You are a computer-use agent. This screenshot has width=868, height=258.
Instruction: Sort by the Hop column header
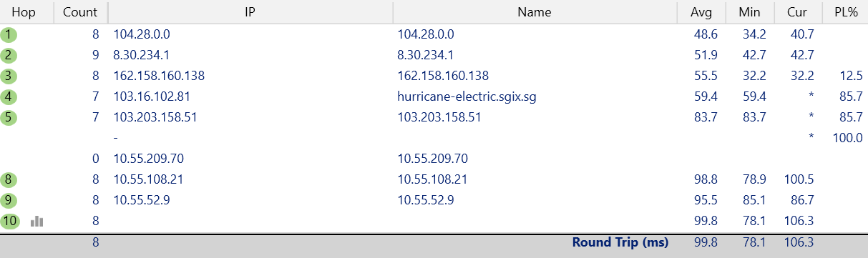coord(28,12)
